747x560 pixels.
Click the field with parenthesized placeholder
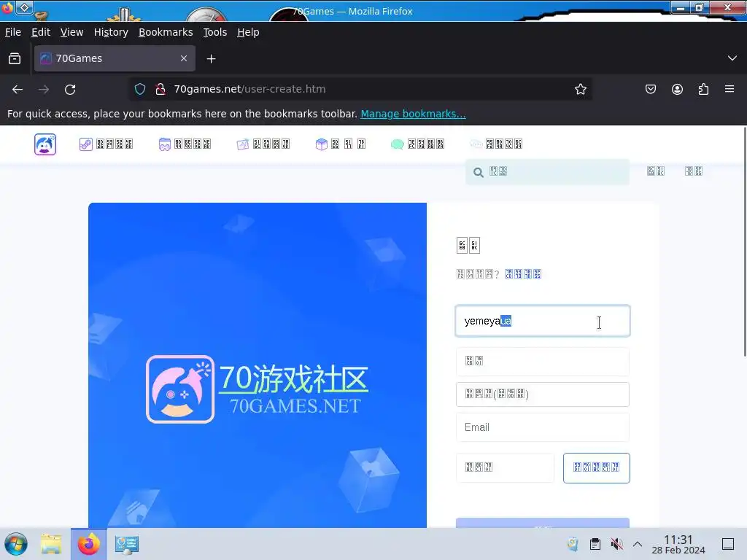tap(543, 394)
